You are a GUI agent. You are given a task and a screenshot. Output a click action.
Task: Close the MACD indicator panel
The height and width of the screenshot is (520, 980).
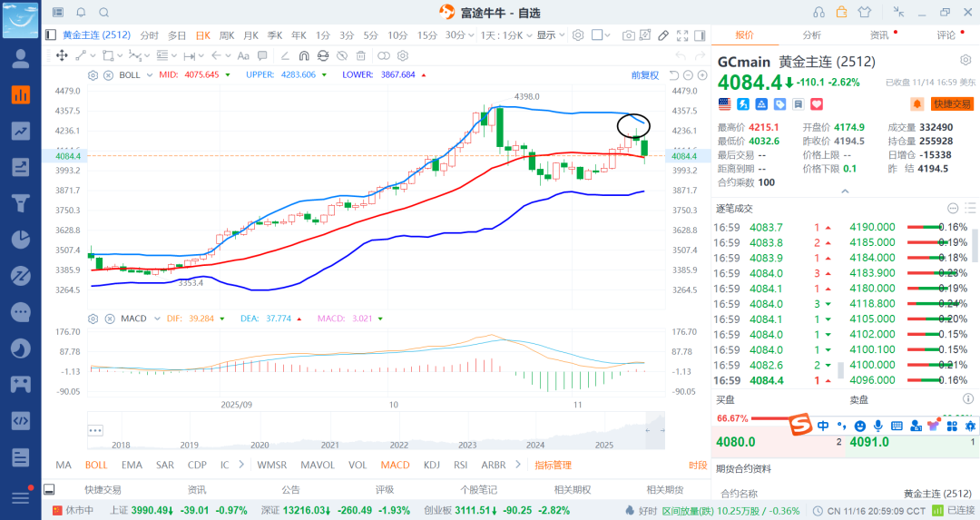click(x=110, y=319)
